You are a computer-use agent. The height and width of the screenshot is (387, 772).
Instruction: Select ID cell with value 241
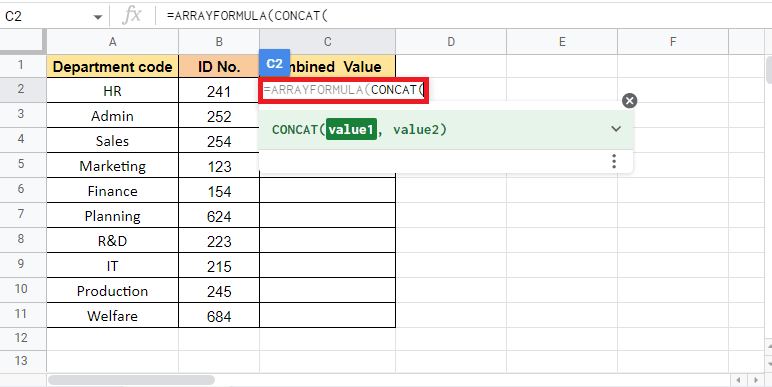pyautogui.click(x=219, y=91)
